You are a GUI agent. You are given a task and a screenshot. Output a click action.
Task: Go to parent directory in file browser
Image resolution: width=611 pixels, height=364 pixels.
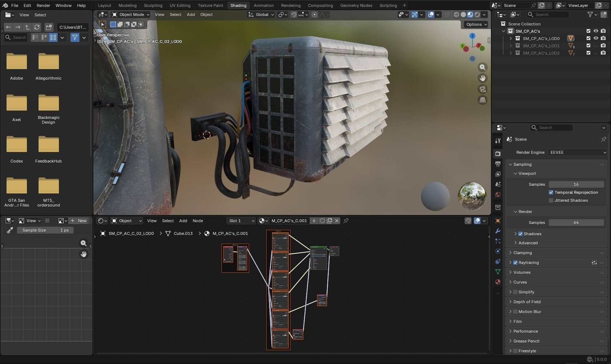(27, 27)
